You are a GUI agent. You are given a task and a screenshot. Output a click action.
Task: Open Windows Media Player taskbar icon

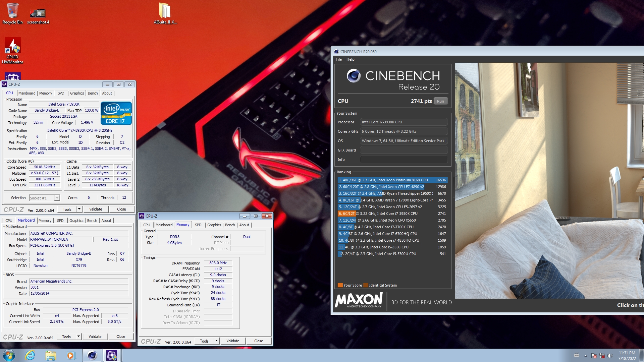point(70,355)
